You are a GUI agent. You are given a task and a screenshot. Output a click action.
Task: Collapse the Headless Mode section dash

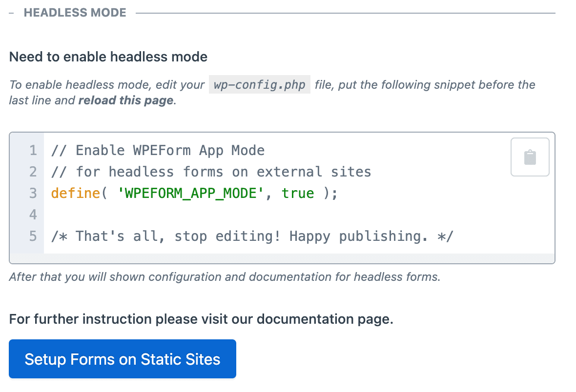coord(12,13)
